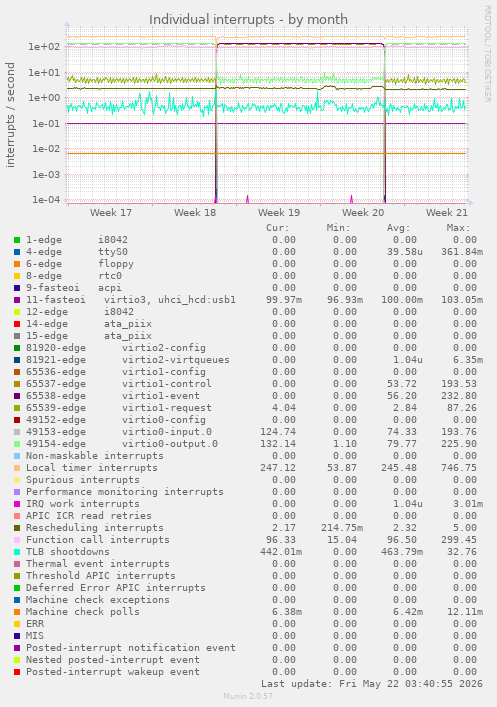Click the Avg column header
This screenshot has width=497, height=707.
click(x=399, y=228)
